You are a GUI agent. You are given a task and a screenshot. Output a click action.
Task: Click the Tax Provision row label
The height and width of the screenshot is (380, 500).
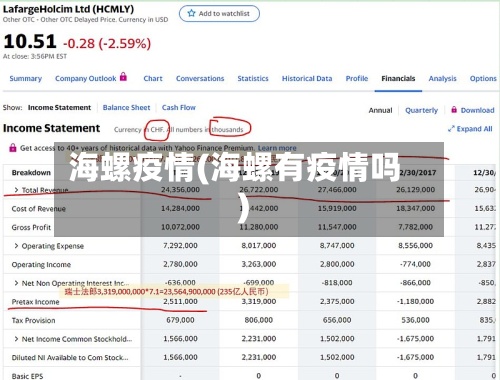click(33, 320)
